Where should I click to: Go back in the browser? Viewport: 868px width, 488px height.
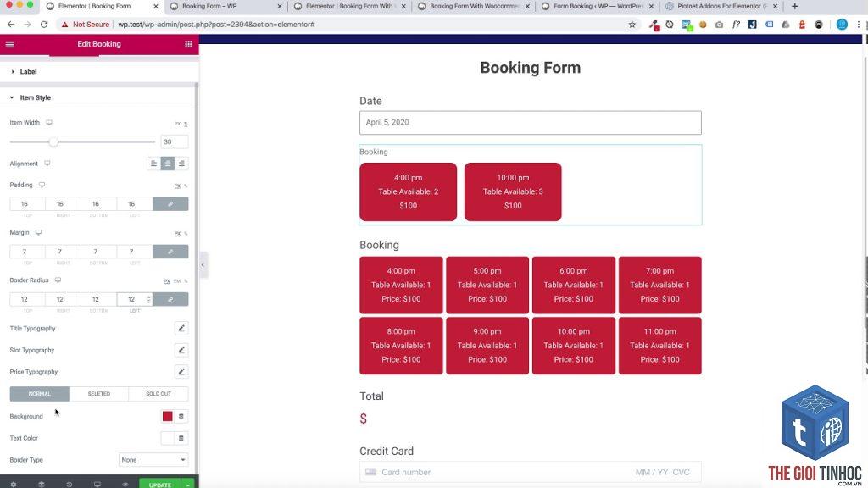point(11,25)
